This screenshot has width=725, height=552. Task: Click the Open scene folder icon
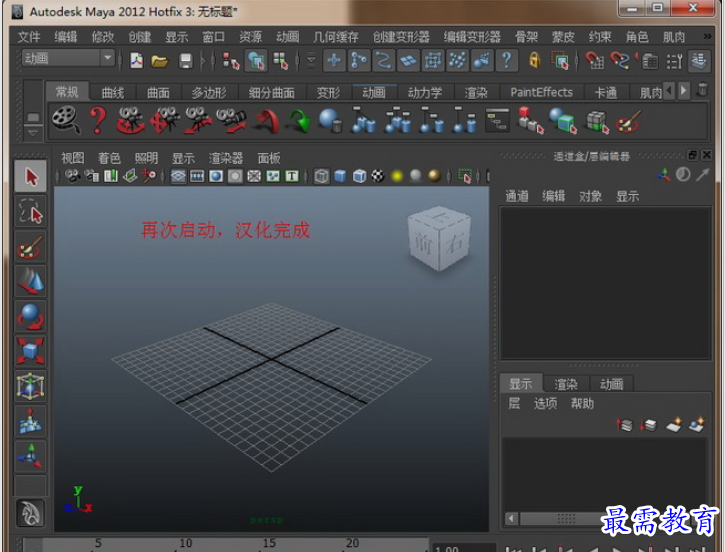click(159, 61)
